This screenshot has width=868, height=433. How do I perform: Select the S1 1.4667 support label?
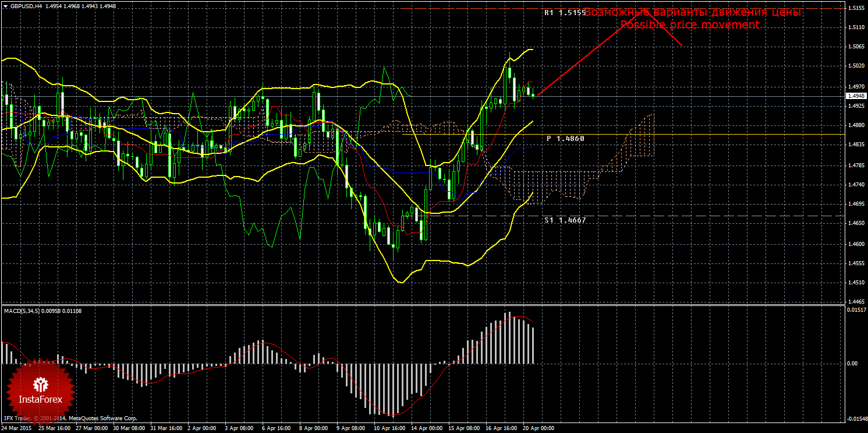565,220
